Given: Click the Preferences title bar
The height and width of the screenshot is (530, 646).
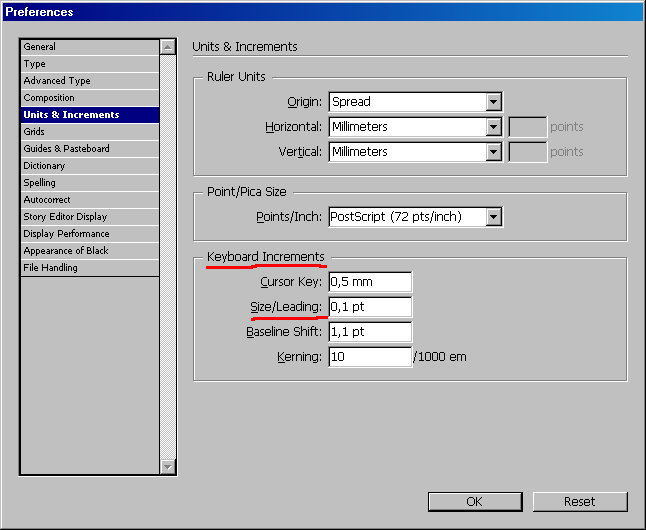Looking at the screenshot, I should [x=323, y=12].
